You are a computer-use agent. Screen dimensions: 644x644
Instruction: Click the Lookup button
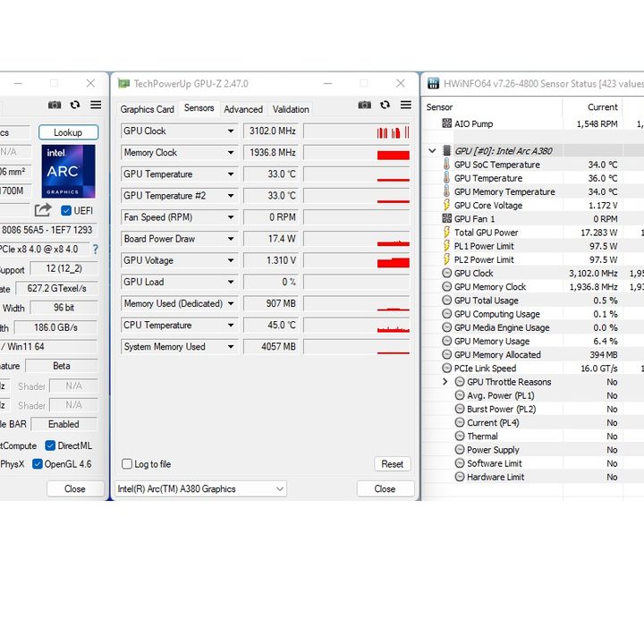pyautogui.click(x=68, y=132)
